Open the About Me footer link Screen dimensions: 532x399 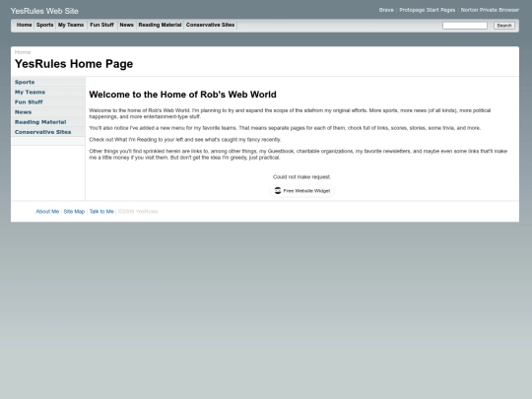click(x=47, y=212)
